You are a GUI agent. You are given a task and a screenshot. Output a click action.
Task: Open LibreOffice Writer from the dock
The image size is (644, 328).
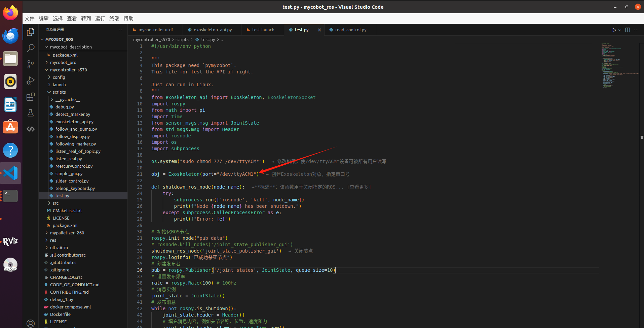(x=10, y=104)
